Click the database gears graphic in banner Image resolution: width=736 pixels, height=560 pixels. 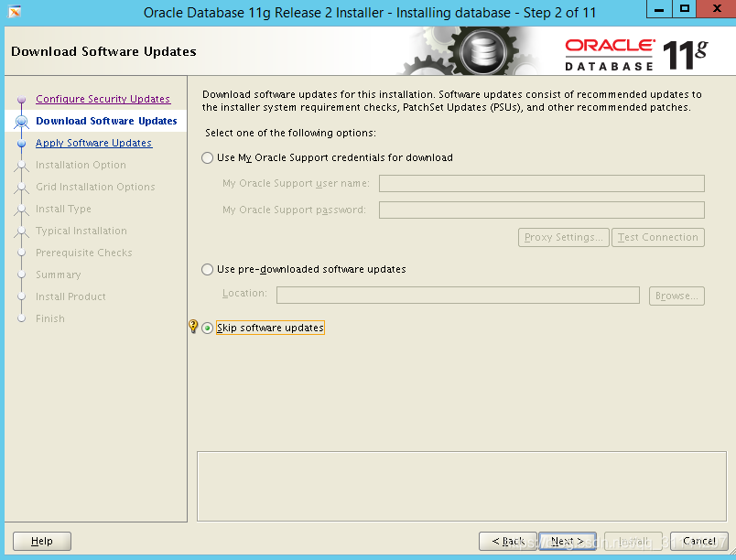pos(470,50)
